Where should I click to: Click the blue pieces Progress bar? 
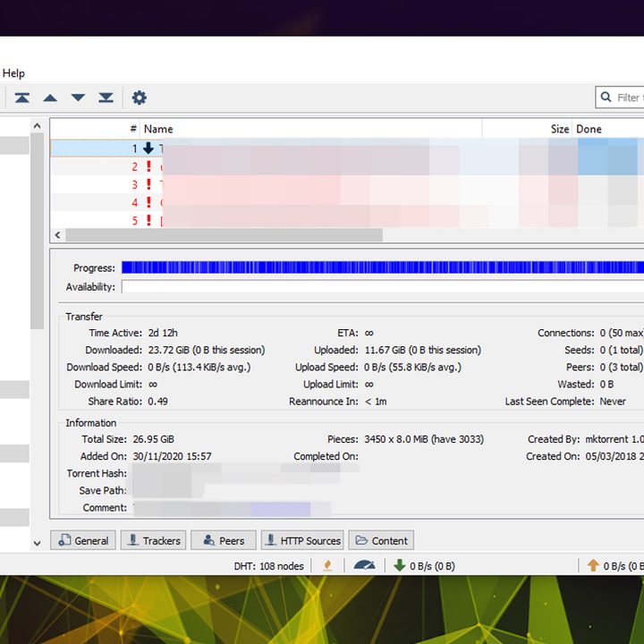(383, 267)
